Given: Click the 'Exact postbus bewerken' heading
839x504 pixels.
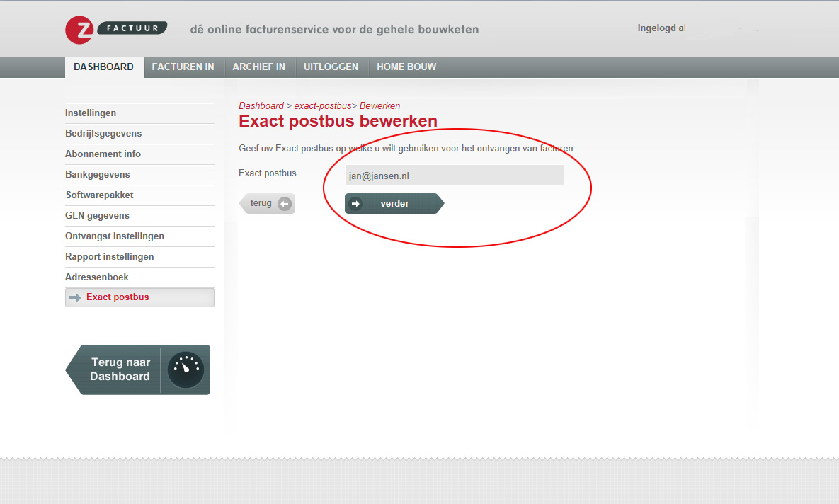Looking at the screenshot, I should 338,121.
